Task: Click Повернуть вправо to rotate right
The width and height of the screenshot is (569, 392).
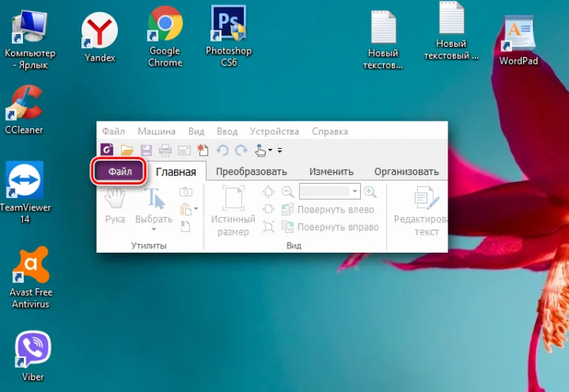Action: (330, 227)
